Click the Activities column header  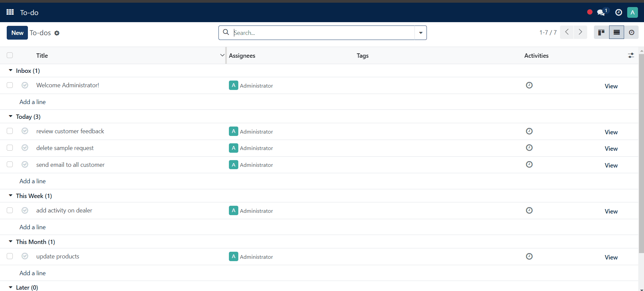536,56
